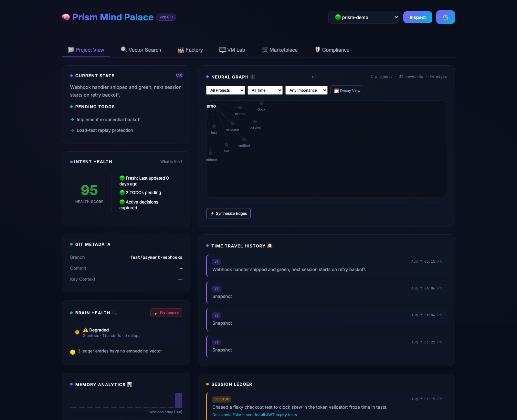Select the 'clock' graph node
517x420 pixels.
tap(261, 103)
